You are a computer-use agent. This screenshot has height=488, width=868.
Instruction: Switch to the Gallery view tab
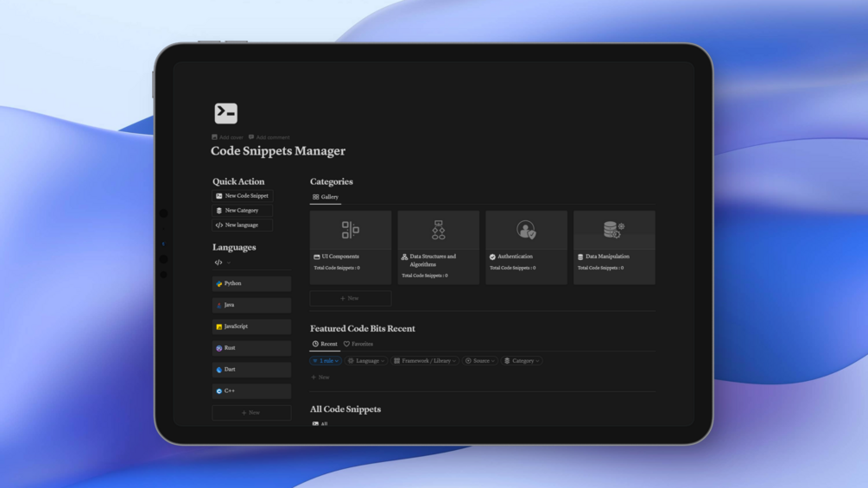pyautogui.click(x=326, y=197)
